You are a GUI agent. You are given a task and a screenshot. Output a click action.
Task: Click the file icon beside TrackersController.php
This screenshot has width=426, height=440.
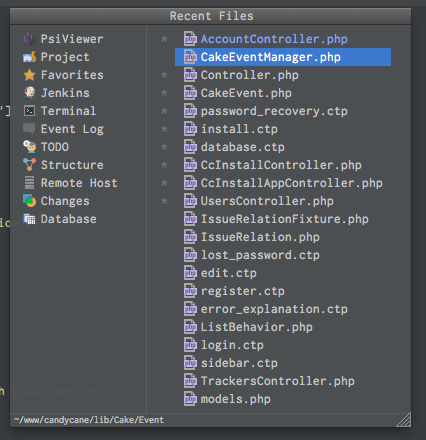tap(190, 381)
